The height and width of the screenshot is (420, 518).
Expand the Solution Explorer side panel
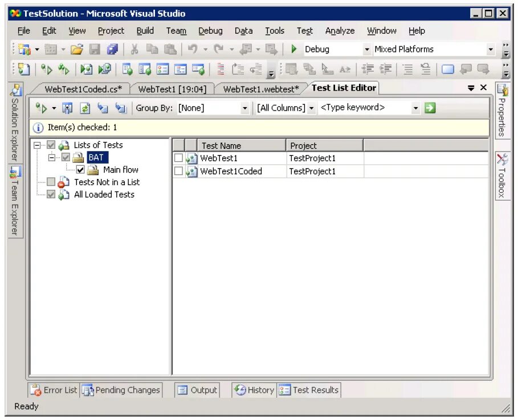point(15,123)
